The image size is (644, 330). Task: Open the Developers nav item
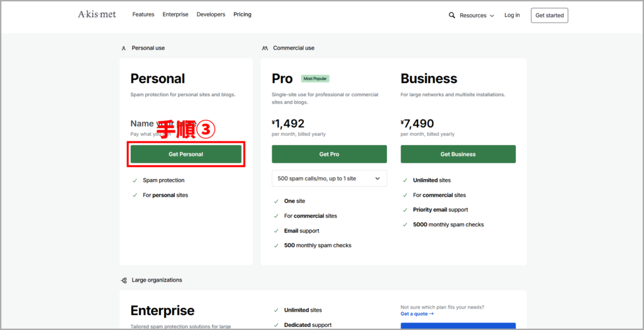pyautogui.click(x=211, y=14)
